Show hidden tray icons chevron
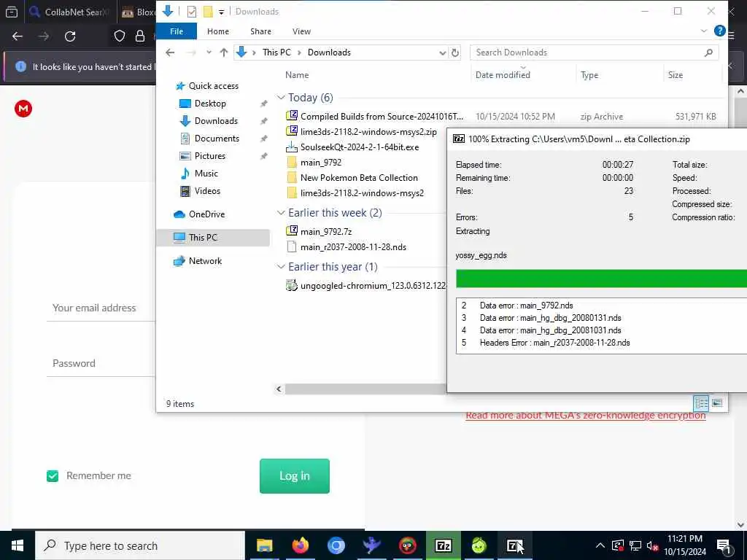 coord(600,545)
